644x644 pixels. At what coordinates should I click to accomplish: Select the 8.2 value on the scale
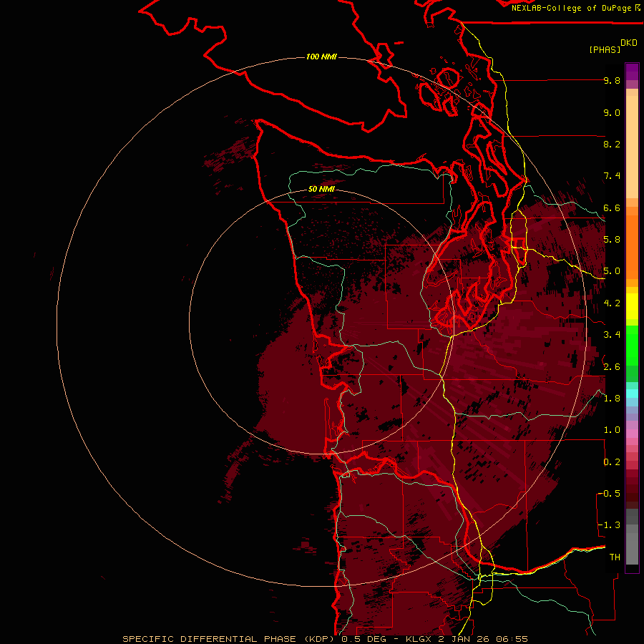pos(612,144)
